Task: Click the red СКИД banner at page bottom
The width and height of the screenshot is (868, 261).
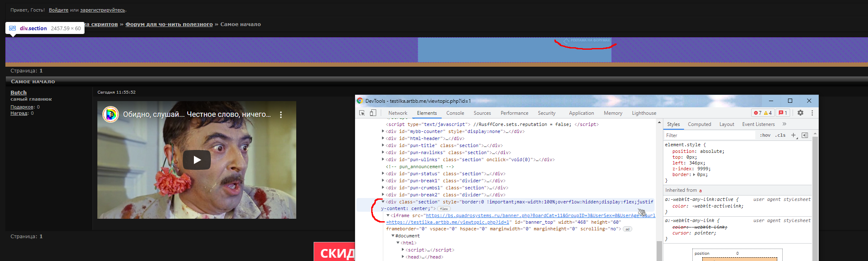Action: (x=334, y=252)
